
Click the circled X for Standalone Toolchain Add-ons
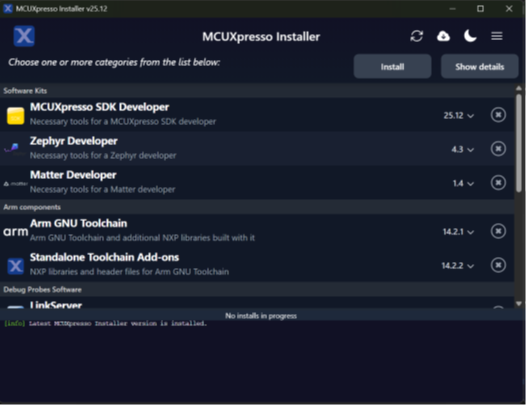point(498,265)
